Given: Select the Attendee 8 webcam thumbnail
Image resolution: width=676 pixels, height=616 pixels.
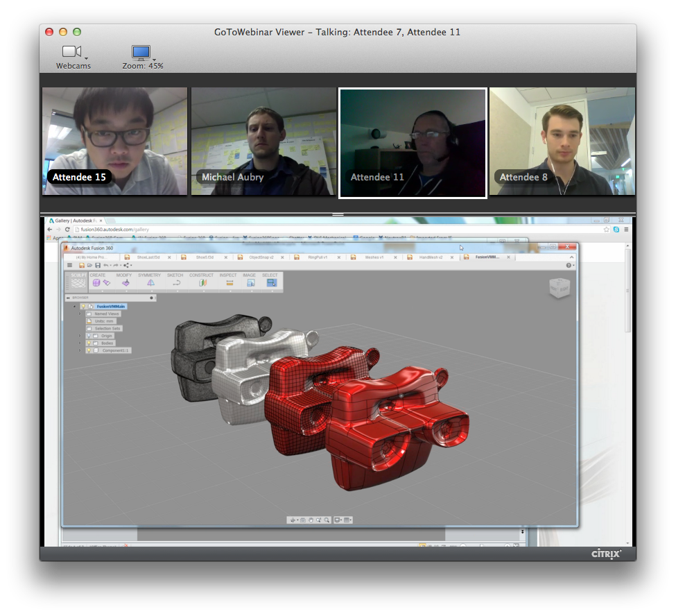Looking at the screenshot, I should tap(562, 142).
